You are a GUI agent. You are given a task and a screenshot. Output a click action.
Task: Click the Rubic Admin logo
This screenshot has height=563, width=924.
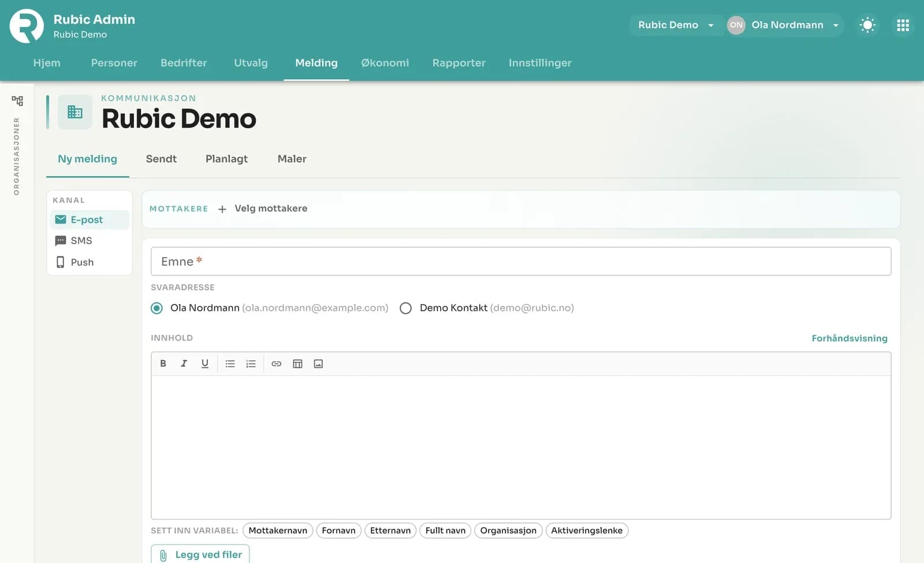[27, 26]
